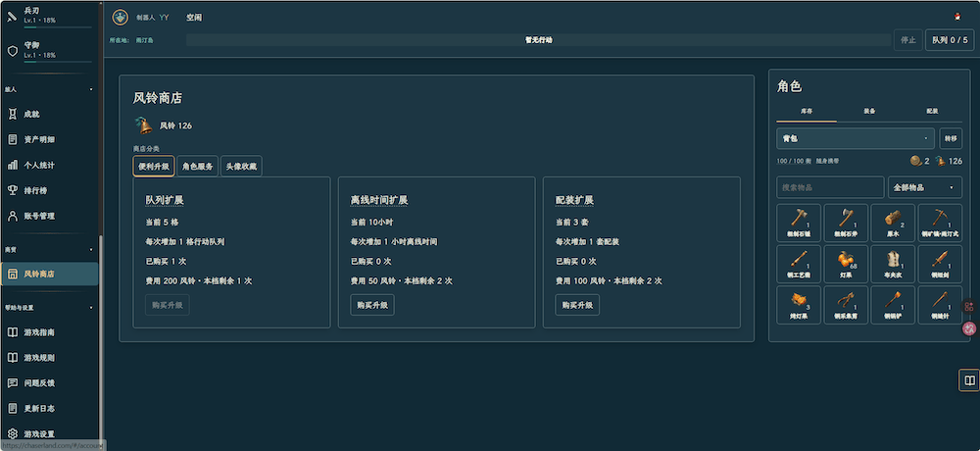
Task: Open the 排行榜 leaderboard
Action: pyautogui.click(x=49, y=190)
